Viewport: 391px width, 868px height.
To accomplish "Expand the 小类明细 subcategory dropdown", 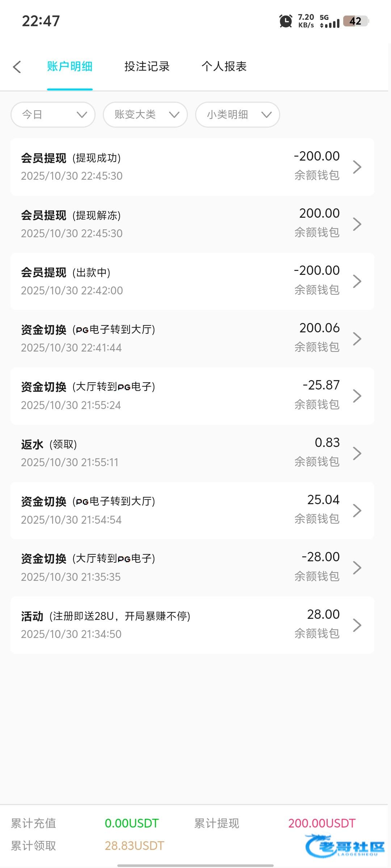I will 237,115.
